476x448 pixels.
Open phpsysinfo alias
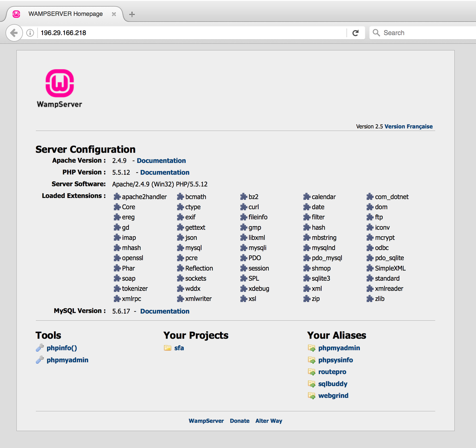[x=336, y=360]
